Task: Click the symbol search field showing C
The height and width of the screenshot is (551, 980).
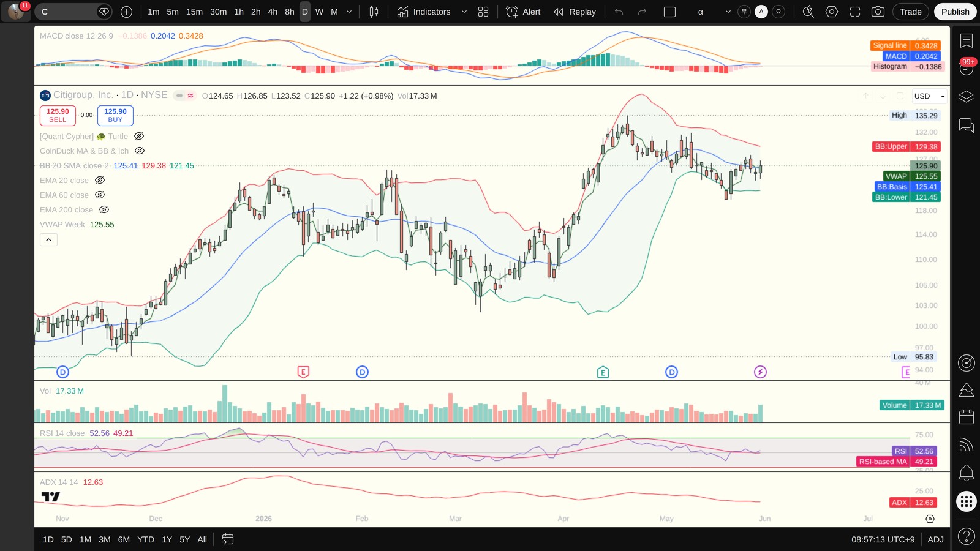Action: (x=73, y=12)
